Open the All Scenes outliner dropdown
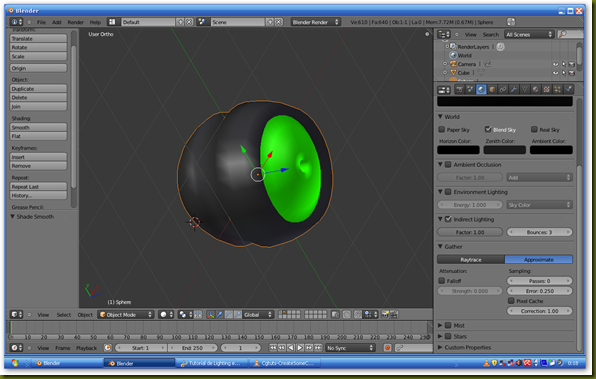 point(529,35)
